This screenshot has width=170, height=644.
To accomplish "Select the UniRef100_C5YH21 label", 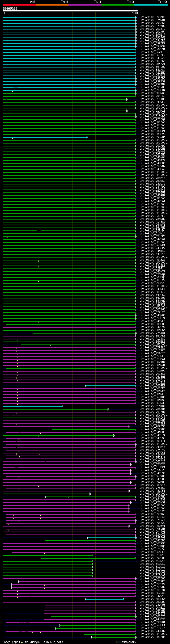I will pyautogui.click(x=152, y=64).
